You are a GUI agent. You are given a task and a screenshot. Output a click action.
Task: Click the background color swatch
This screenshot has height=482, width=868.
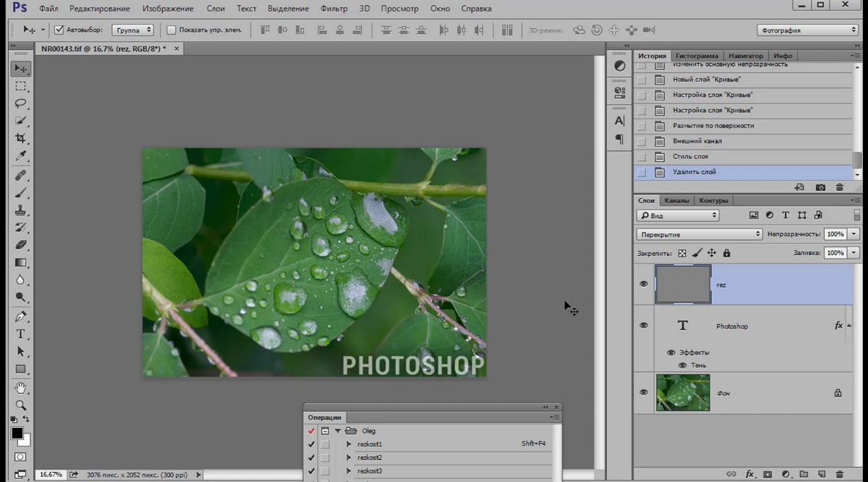point(25,440)
